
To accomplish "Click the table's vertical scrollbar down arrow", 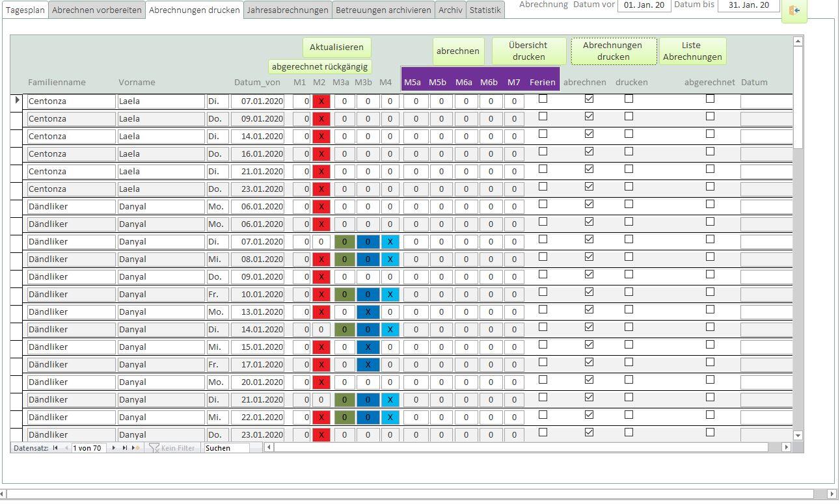I will pyautogui.click(x=798, y=435).
